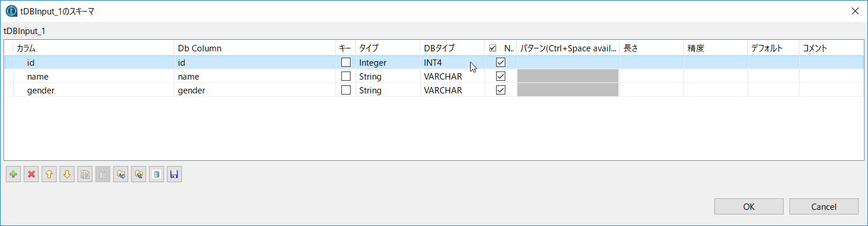Uncheck nullable for the gender row

[x=501, y=90]
